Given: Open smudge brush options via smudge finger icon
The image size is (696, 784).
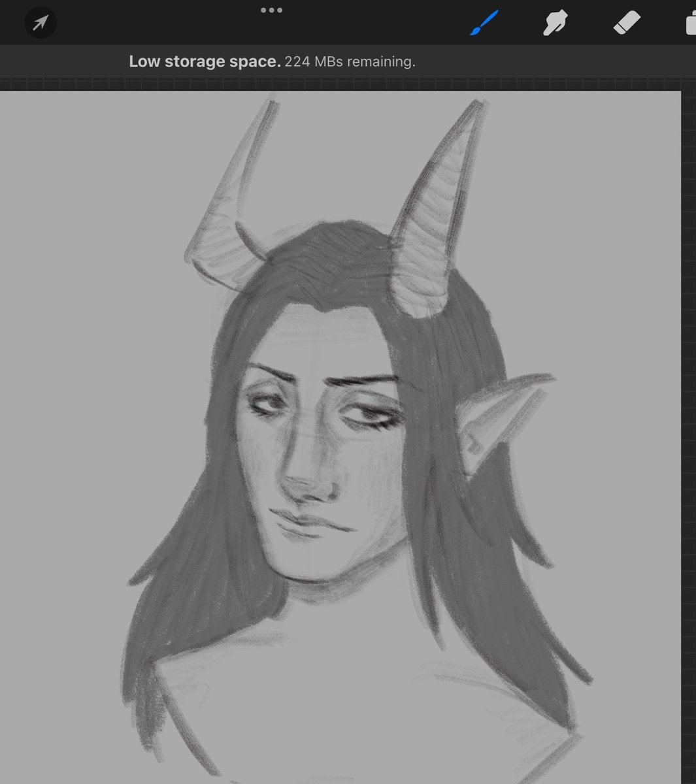Looking at the screenshot, I should (554, 22).
